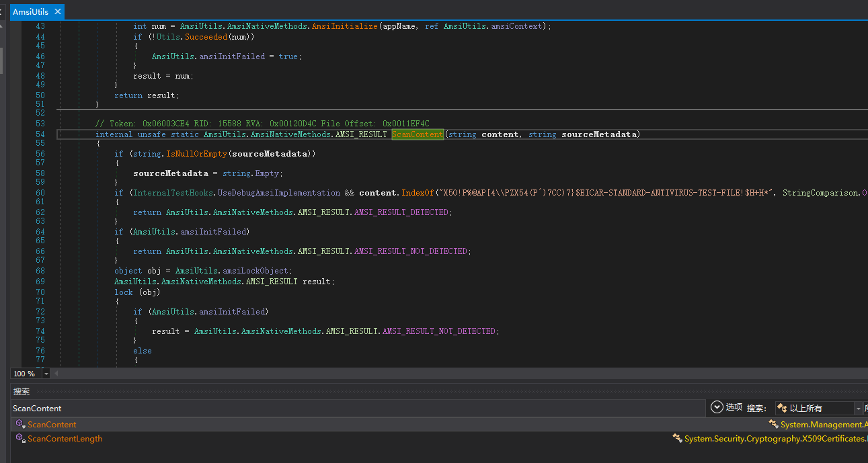Viewport: 868px width, 463px height.
Task: Click the sourceMetadata parameter on line 54
Action: pyautogui.click(x=598, y=134)
